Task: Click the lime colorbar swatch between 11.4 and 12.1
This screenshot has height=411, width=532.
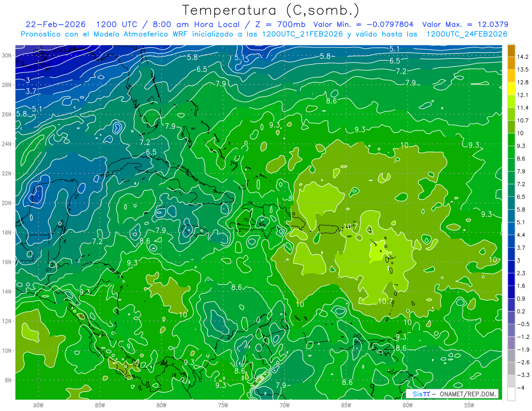Action: point(511,101)
